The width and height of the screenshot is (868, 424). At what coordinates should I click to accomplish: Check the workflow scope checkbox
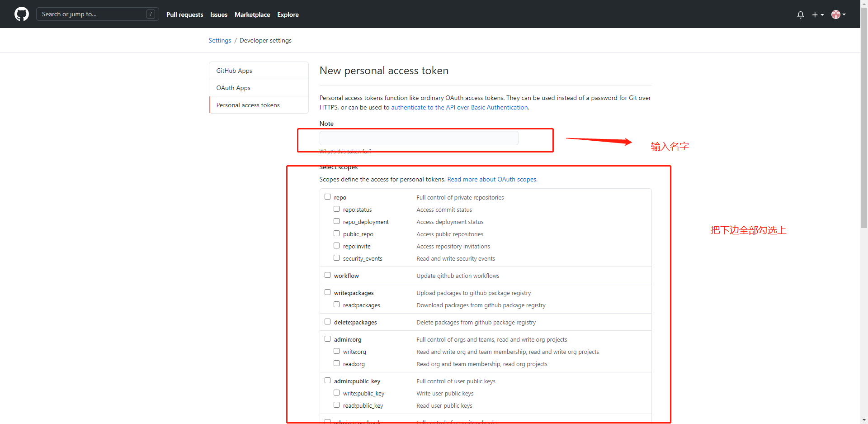pyautogui.click(x=327, y=275)
